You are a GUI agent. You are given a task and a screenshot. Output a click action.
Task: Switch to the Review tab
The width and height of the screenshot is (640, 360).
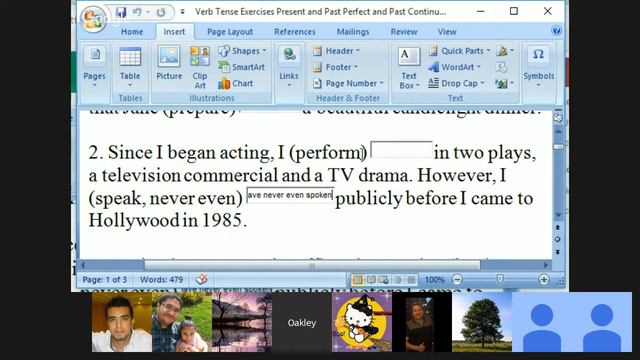pos(404,32)
